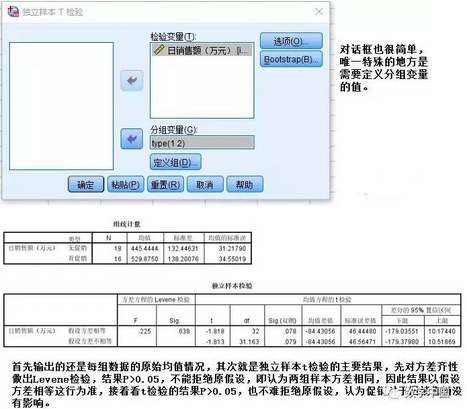Open help via 帮助 button
The image size is (467, 409).
click(x=245, y=184)
